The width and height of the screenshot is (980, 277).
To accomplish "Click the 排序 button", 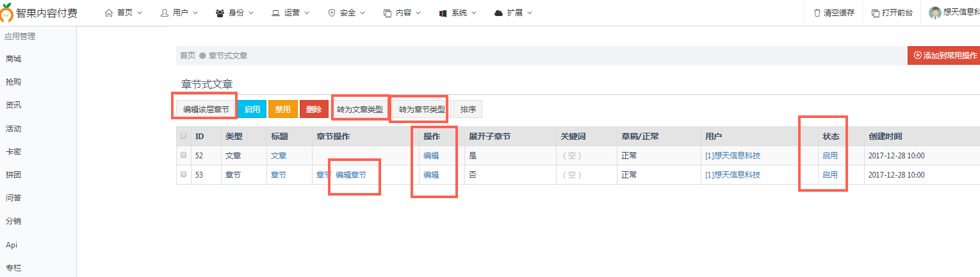I will 468,109.
